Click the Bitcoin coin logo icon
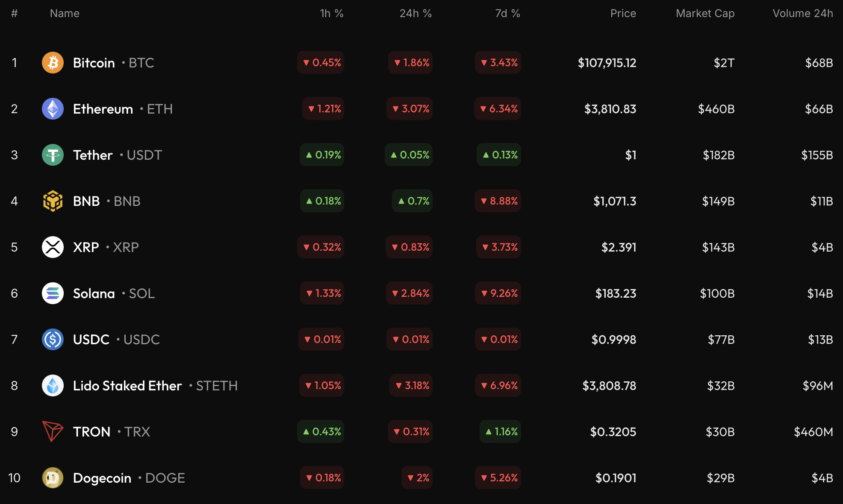The image size is (843, 504). [x=53, y=63]
